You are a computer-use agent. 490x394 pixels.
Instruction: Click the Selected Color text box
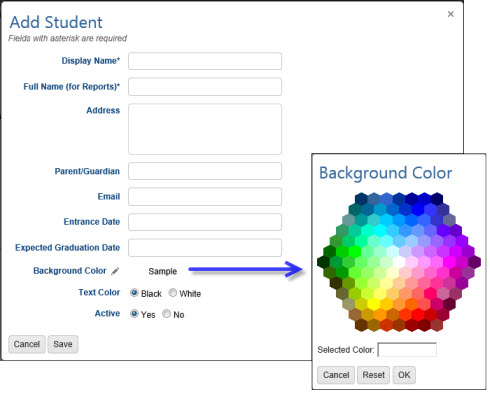[x=407, y=350]
